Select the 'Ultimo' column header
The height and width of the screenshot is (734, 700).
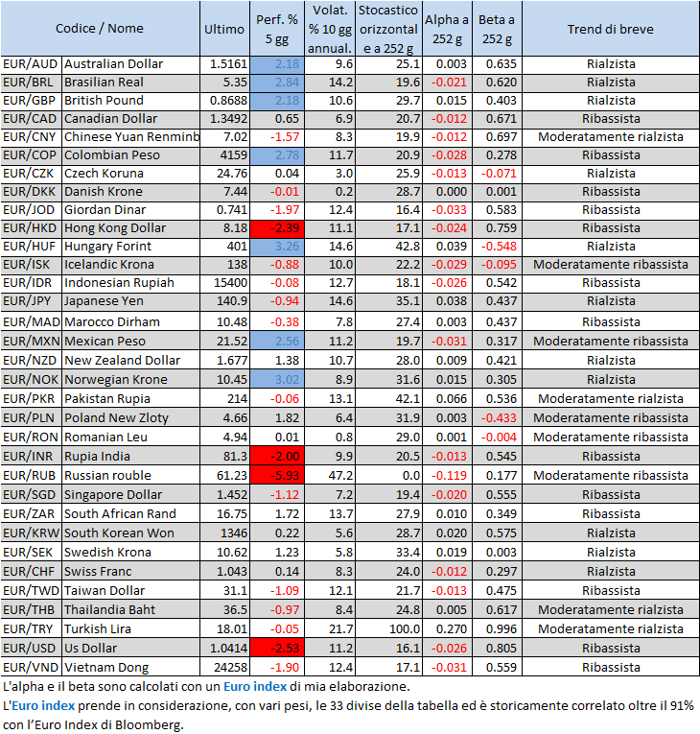coord(224,30)
